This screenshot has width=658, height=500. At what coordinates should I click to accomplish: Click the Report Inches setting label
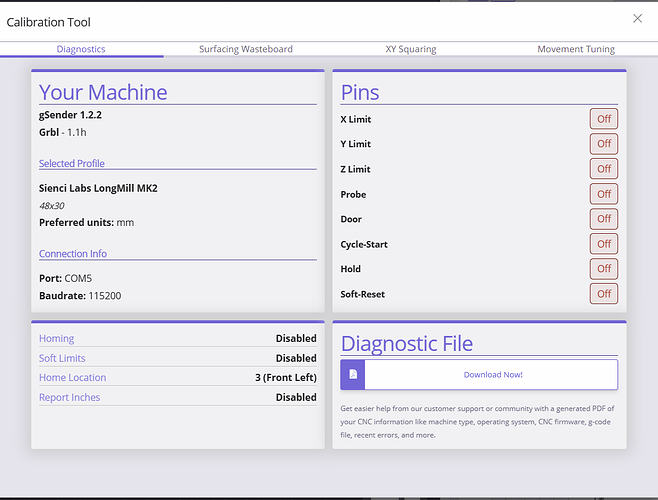[x=70, y=397]
